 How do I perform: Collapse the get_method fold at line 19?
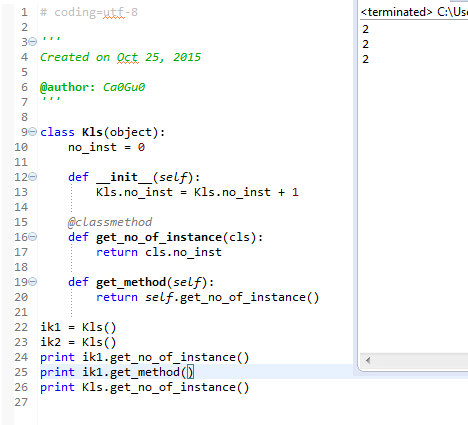[x=32, y=282]
